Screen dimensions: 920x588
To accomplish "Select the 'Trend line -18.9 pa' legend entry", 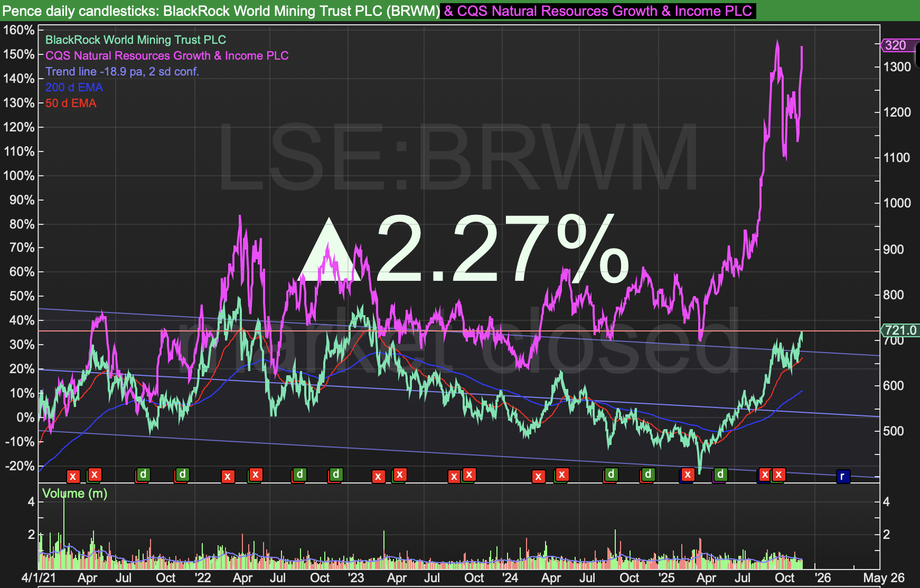I will 122,71.
